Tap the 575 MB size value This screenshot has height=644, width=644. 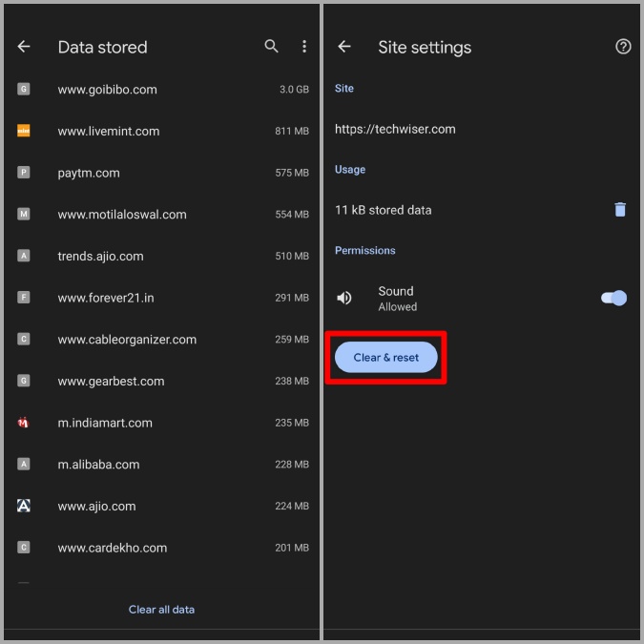292,173
